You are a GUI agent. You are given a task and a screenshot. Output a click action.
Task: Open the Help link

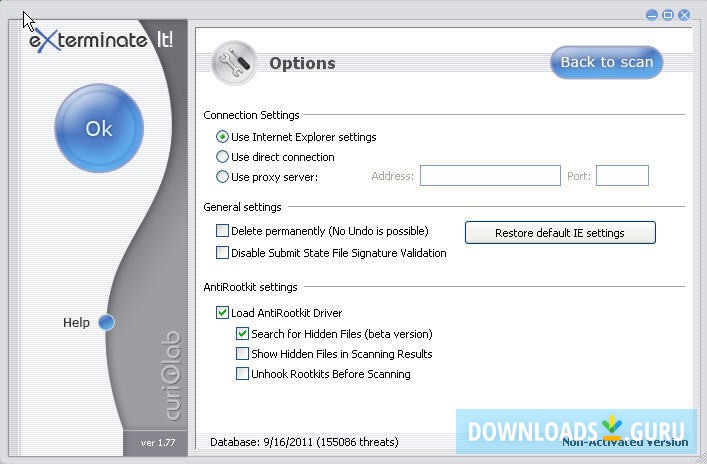[76, 322]
